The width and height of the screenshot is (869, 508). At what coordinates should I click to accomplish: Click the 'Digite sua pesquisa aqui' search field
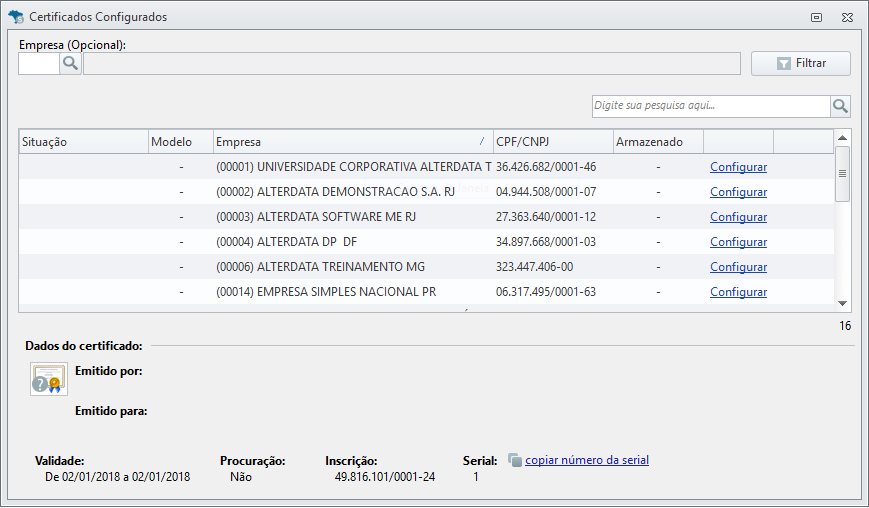tap(711, 106)
